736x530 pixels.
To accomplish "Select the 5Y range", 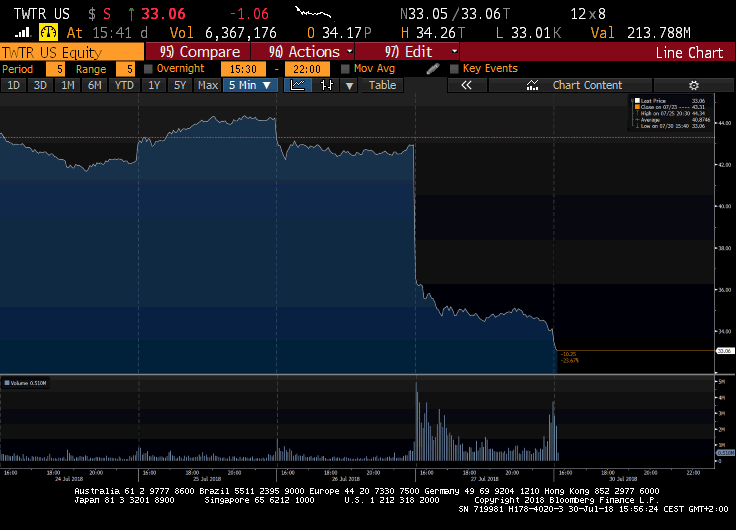I will (x=180, y=85).
